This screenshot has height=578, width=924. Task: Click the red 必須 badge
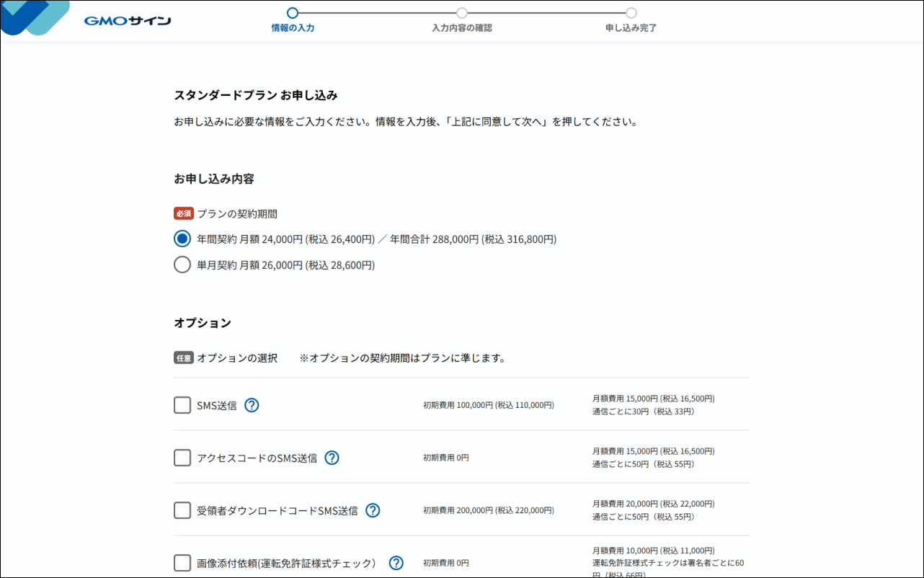point(184,213)
